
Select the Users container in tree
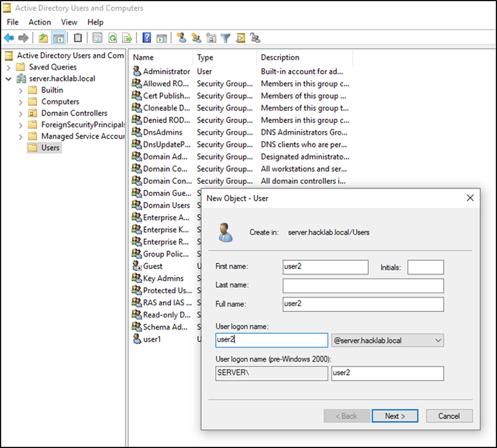pos(50,148)
